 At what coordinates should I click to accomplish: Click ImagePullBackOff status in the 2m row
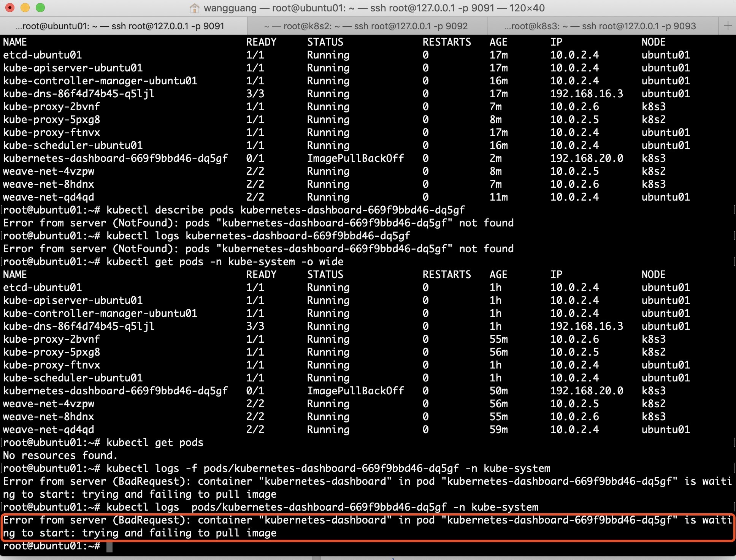click(x=355, y=158)
